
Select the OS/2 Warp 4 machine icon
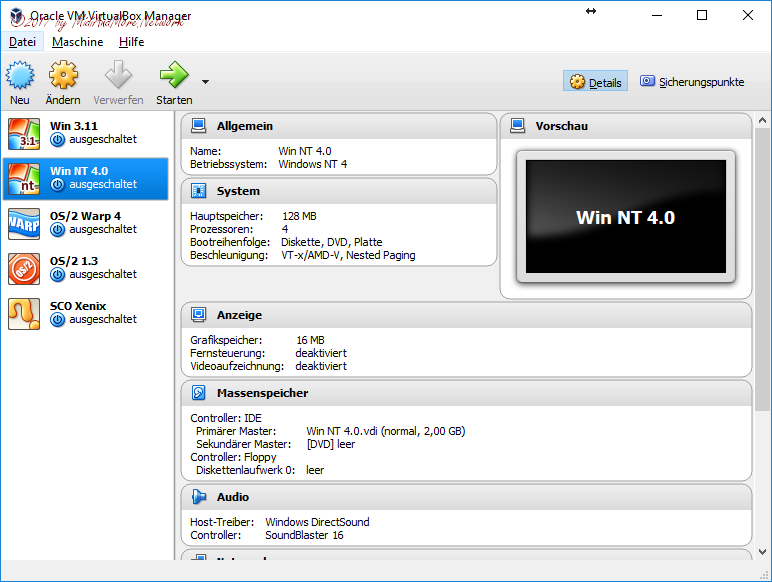pyautogui.click(x=24, y=223)
